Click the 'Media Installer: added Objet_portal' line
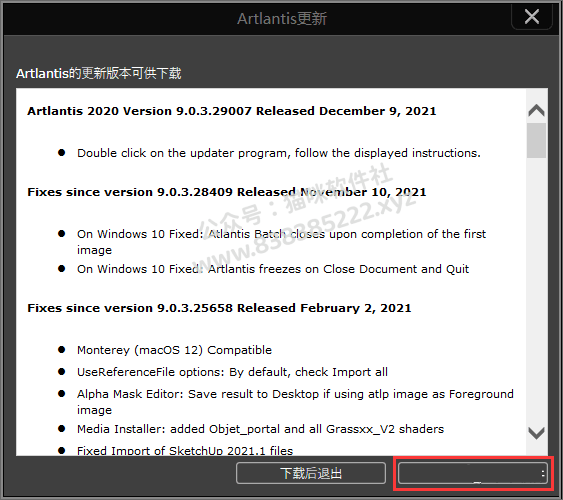The height and width of the screenshot is (500, 563). [260, 429]
